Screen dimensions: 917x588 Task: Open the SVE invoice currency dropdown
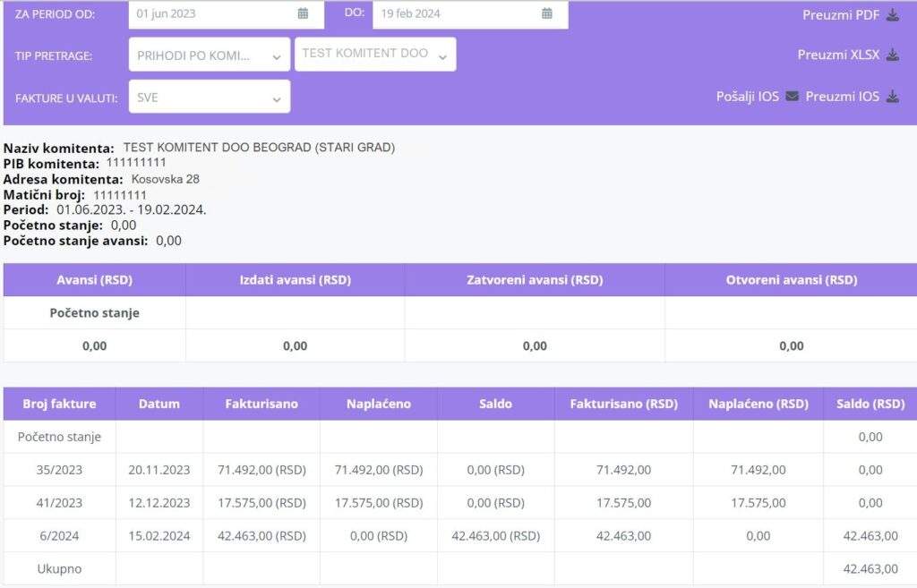point(210,97)
